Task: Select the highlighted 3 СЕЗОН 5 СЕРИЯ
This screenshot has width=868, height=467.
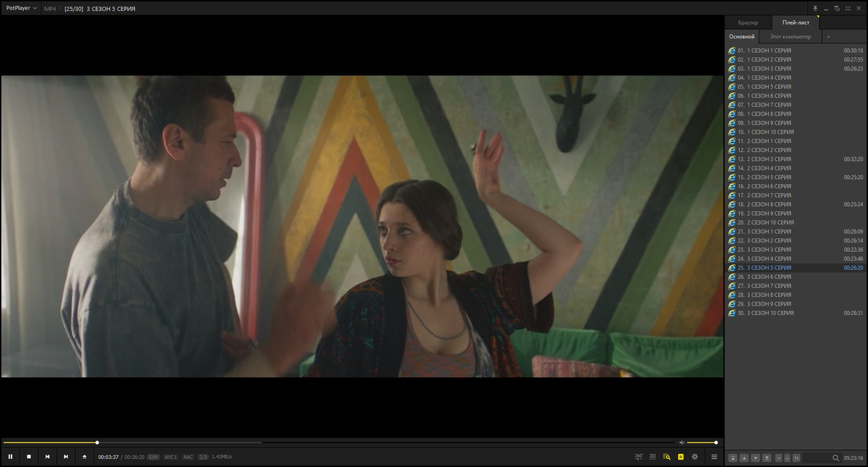Action: click(795, 267)
